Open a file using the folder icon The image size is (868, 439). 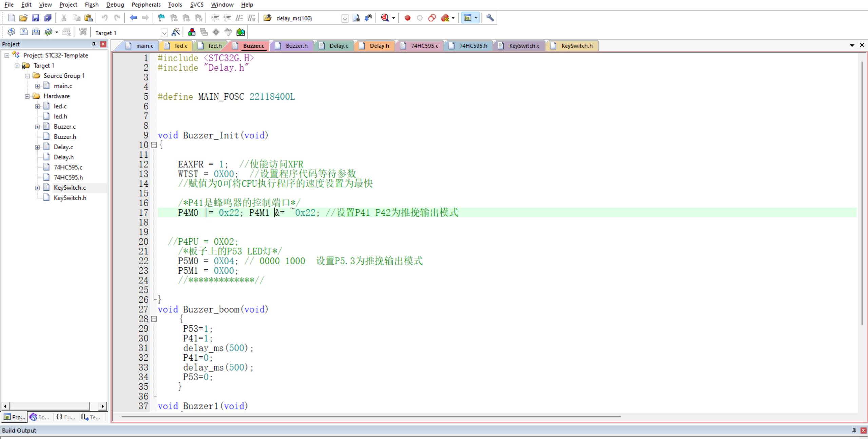coord(23,18)
